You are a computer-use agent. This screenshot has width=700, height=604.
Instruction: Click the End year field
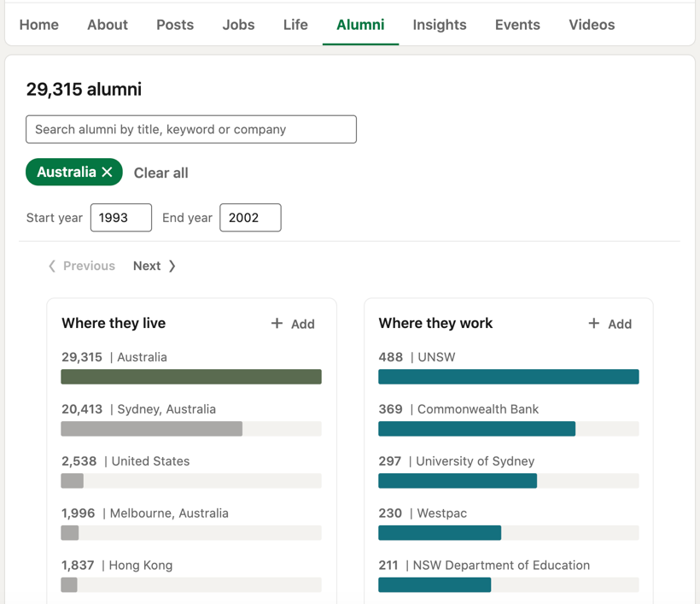pos(250,218)
